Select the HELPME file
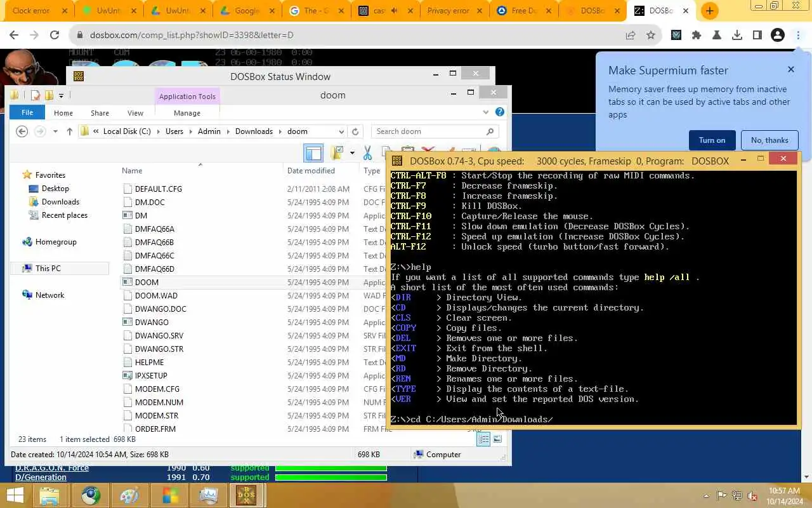The image size is (812, 508). (x=149, y=362)
